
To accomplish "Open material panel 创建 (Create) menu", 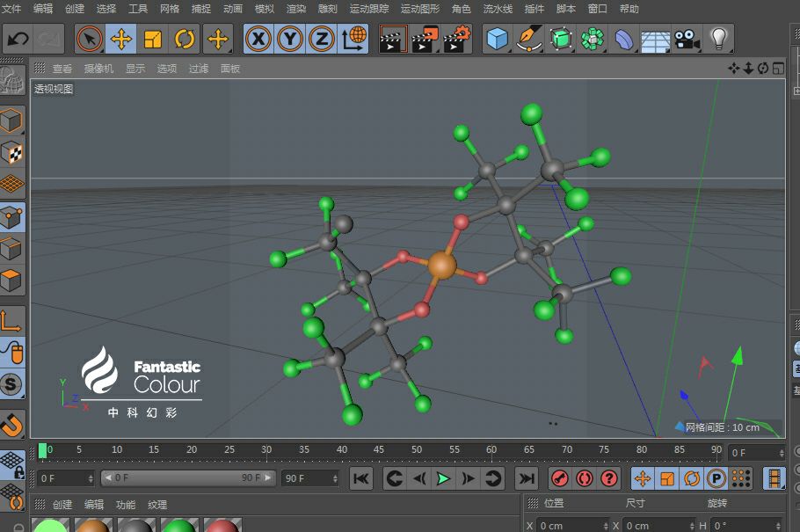I will (x=62, y=505).
